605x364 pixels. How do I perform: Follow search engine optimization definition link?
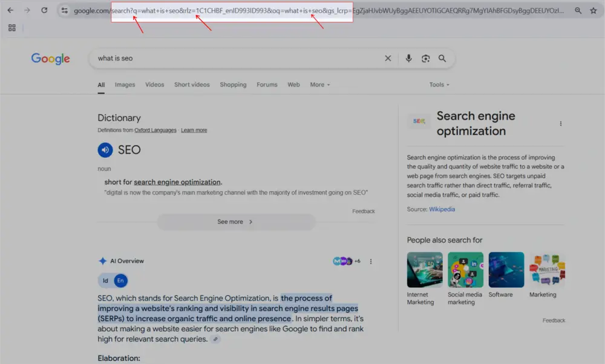[177, 182]
